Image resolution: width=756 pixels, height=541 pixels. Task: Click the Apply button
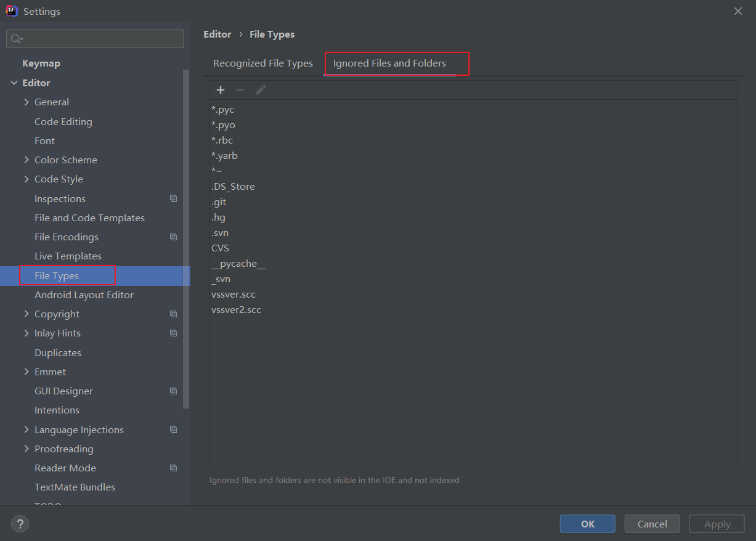[x=717, y=524]
